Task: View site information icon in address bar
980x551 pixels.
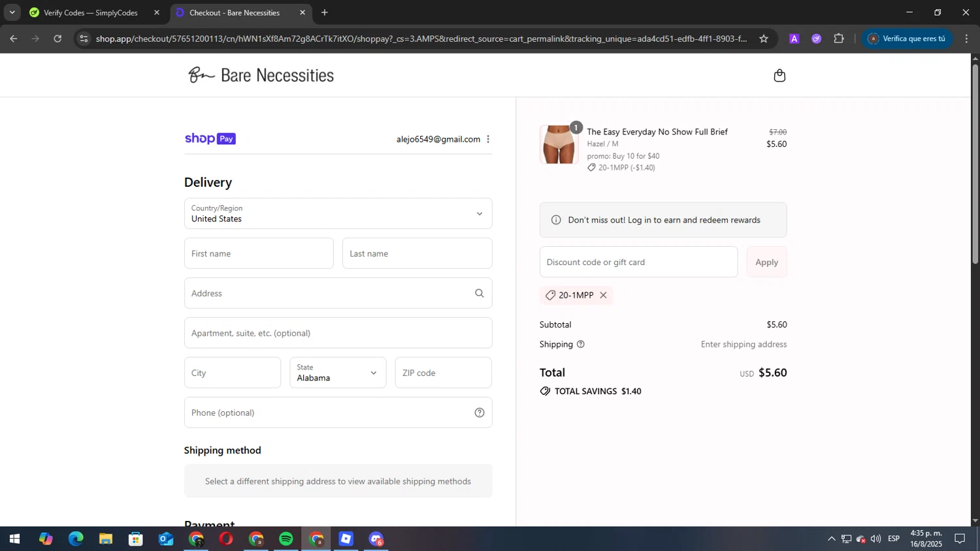Action: (x=84, y=39)
